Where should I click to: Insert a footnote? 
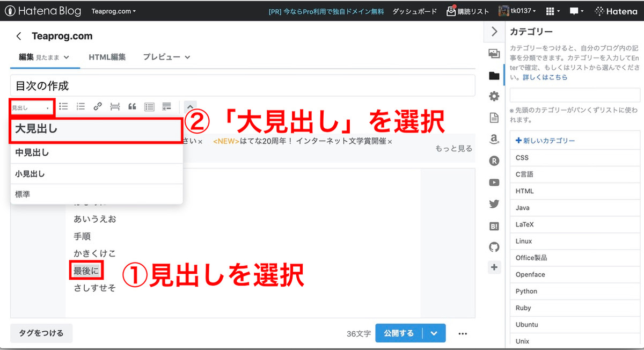[167, 106]
